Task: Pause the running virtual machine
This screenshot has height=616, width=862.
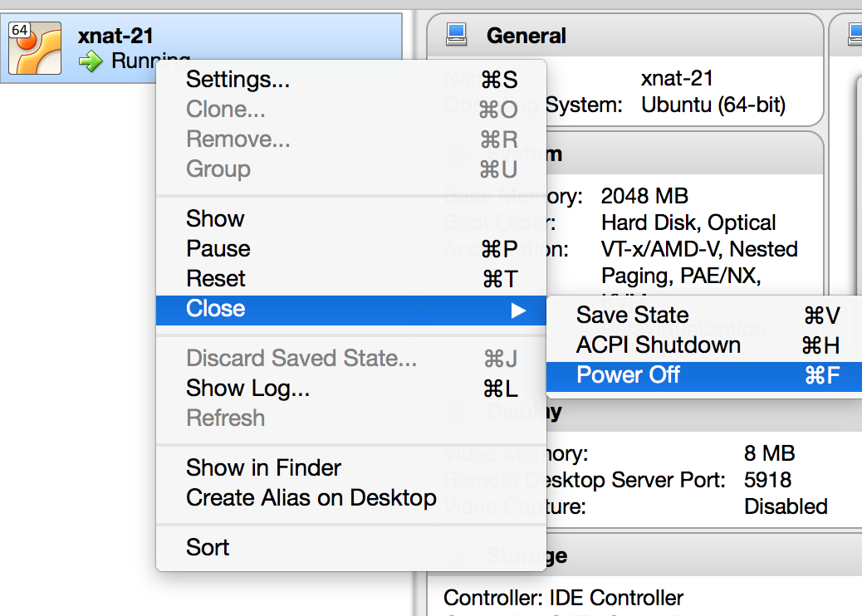Action: coord(218,249)
